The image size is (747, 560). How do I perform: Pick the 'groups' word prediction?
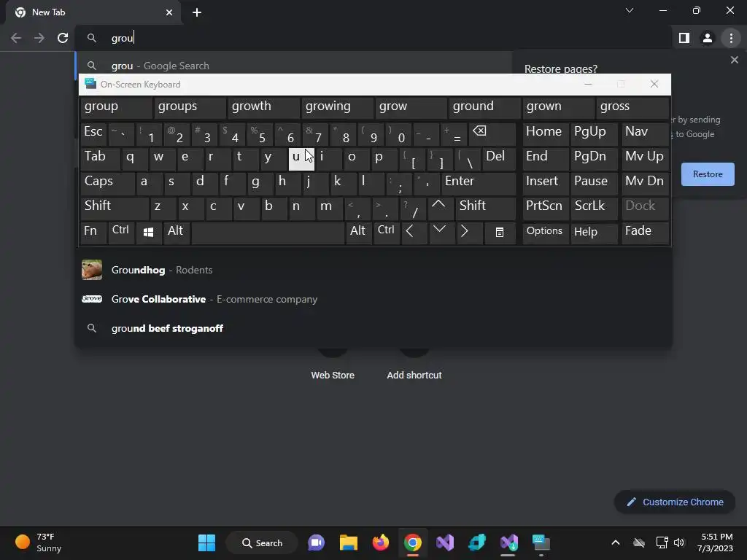190,106
